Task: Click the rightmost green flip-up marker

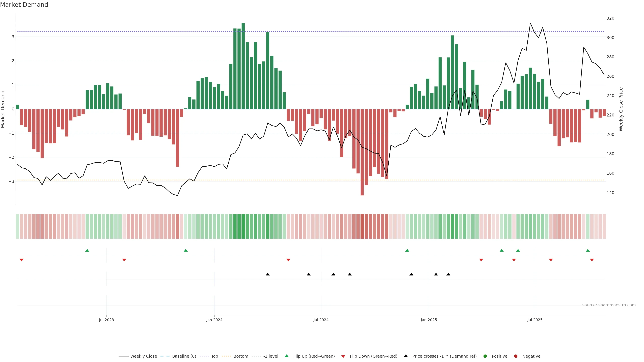Action: click(588, 250)
